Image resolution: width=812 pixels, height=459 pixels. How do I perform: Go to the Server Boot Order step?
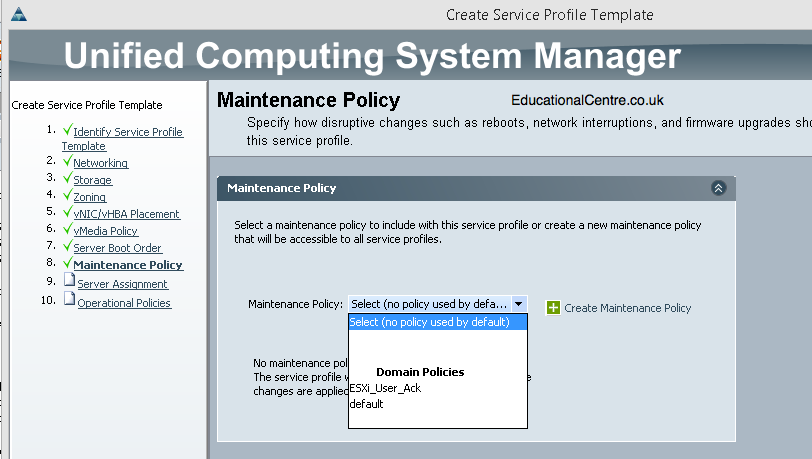click(x=118, y=248)
